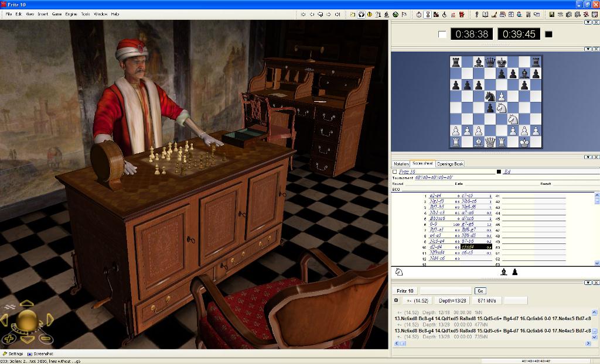
Task: Open the clock pane dropdown arrow
Action: pos(588,22)
